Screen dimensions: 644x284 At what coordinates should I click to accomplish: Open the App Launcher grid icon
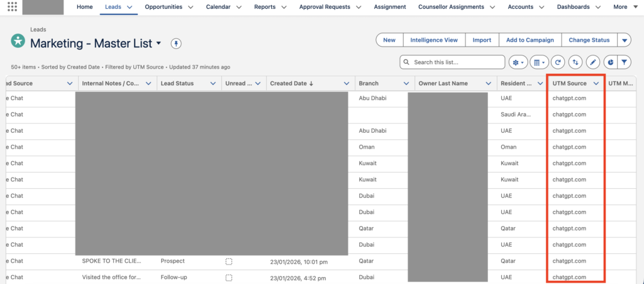[x=12, y=7]
